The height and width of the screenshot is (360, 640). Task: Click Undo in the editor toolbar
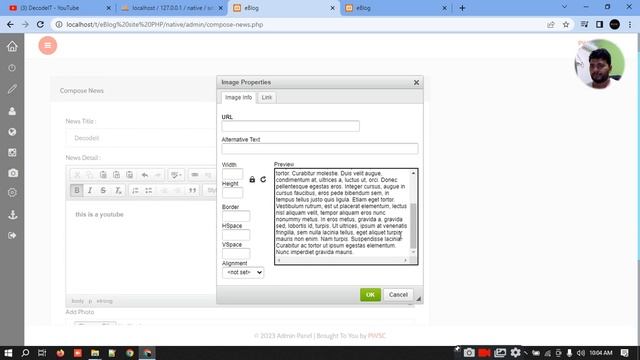(144, 175)
